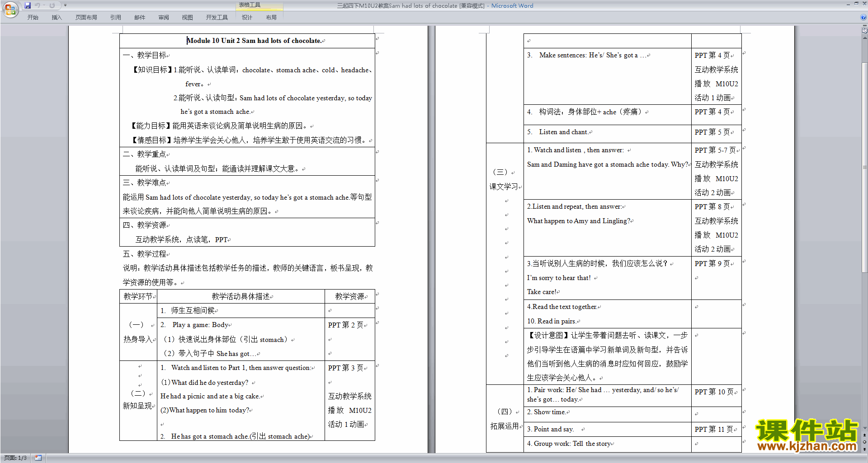
Task: Click the vertical scrollbar up arrow
Action: [865, 37]
